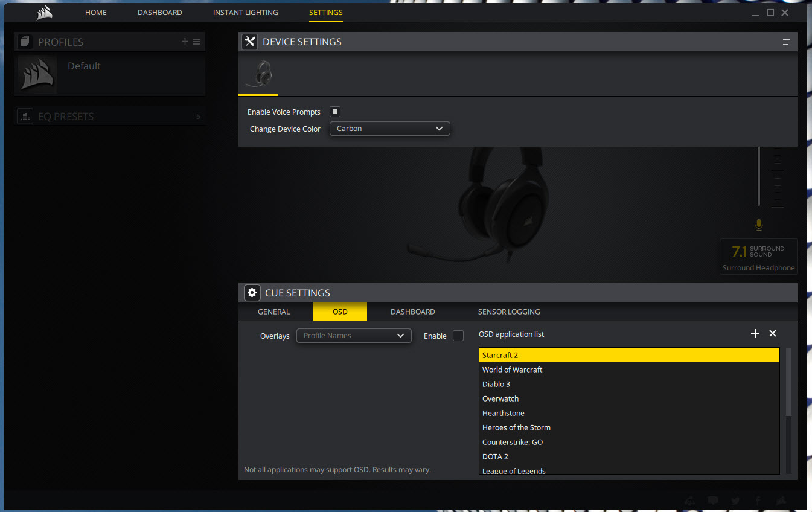Open the Overlays Profile Names dropdown

(x=354, y=336)
